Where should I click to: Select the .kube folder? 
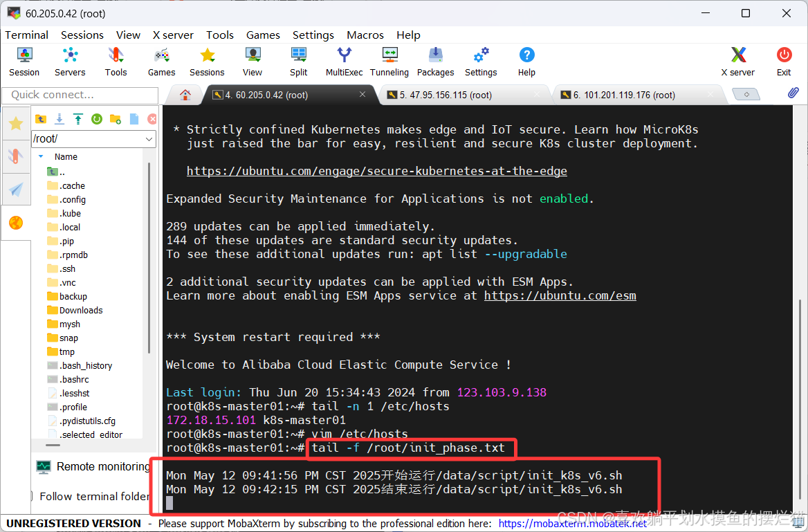pyautogui.click(x=64, y=213)
